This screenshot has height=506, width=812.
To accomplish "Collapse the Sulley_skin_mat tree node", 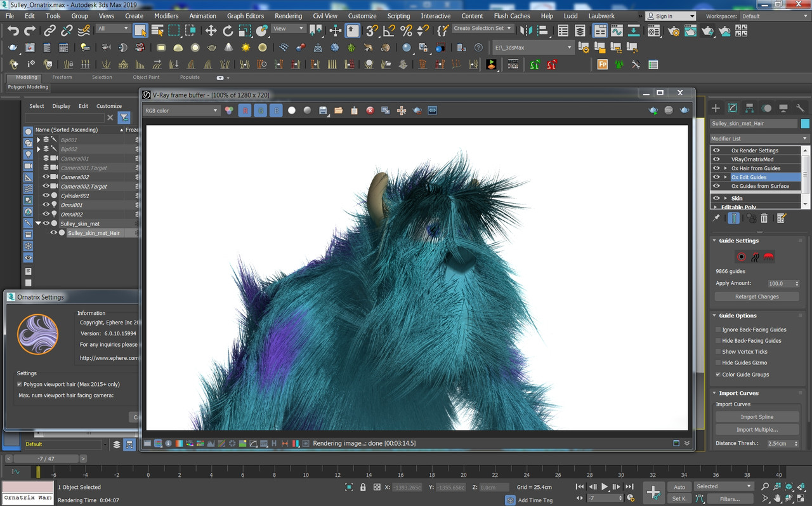I will pos(38,223).
